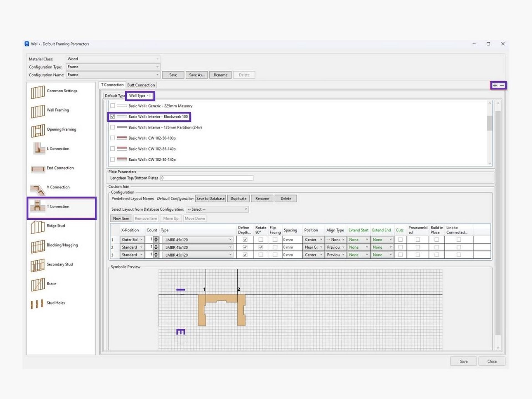
Task: Open row 3 Extend End None dropdown
Action: pyautogui.click(x=382, y=255)
